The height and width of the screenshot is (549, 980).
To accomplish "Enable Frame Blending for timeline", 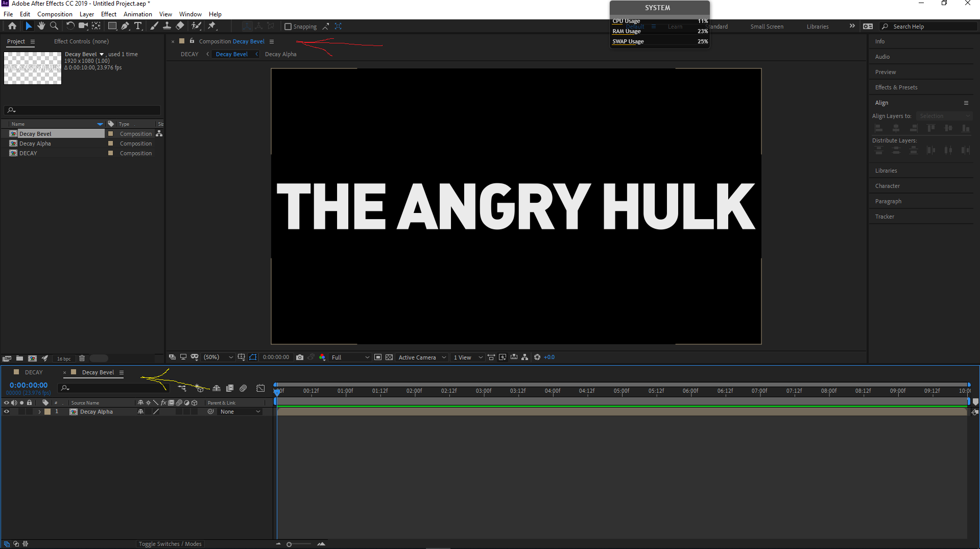I will pos(230,389).
